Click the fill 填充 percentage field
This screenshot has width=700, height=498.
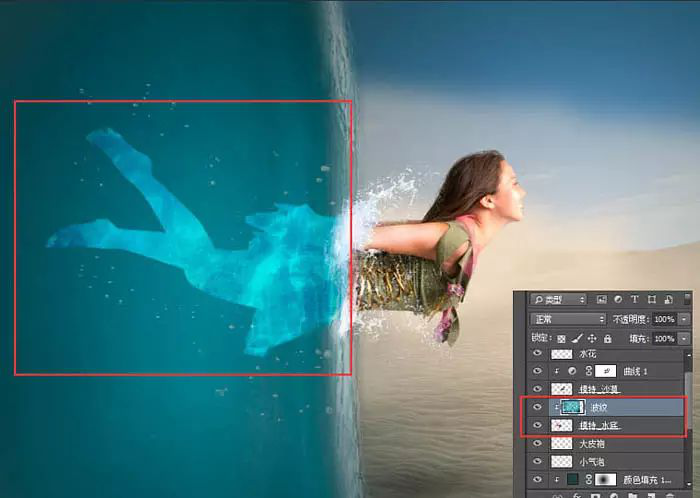[x=664, y=339]
